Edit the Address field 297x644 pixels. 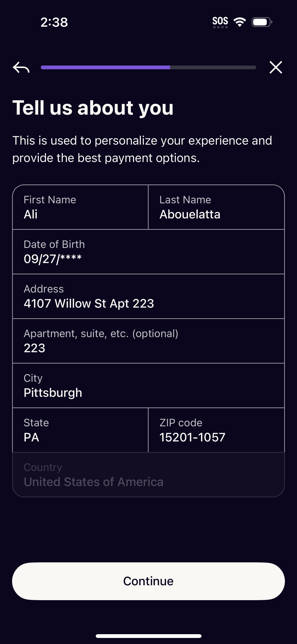[148, 297]
